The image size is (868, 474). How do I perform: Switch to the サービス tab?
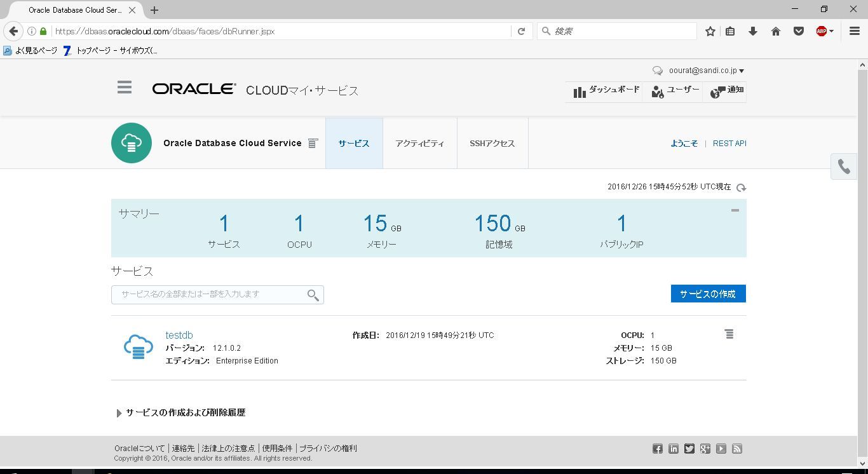(x=354, y=143)
